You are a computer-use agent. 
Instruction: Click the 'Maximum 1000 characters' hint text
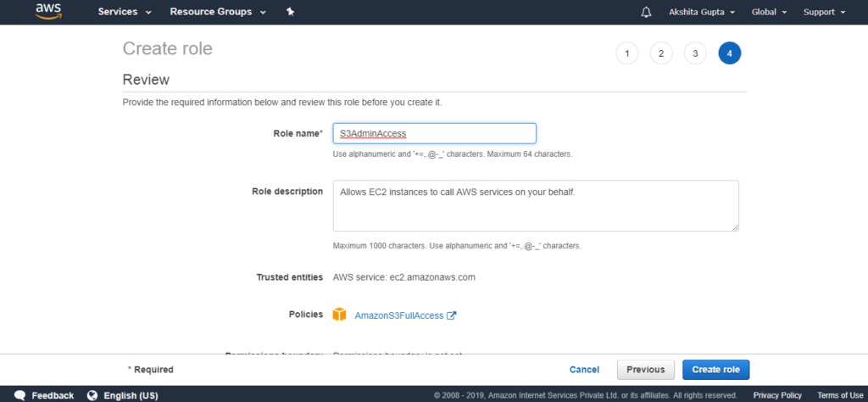(457, 245)
